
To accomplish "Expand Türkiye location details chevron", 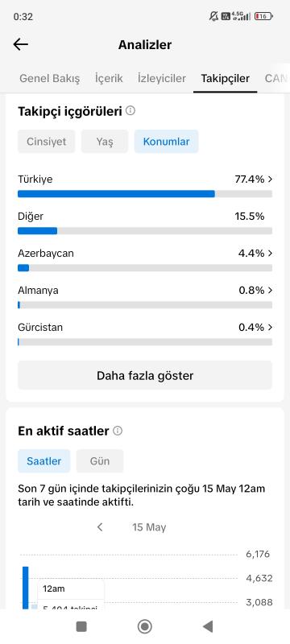I will (x=270, y=179).
